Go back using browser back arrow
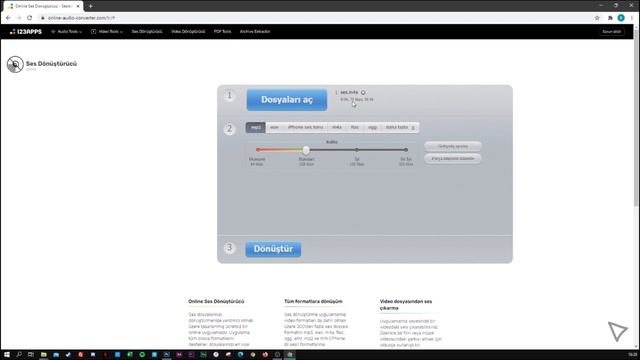Image resolution: width=640 pixels, height=360 pixels. coord(8,18)
